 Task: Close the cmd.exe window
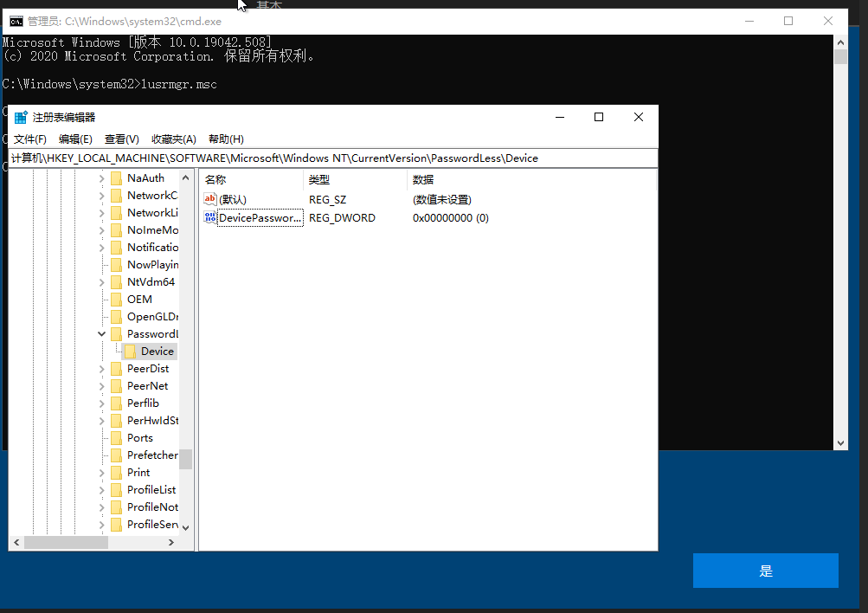pyautogui.click(x=828, y=21)
